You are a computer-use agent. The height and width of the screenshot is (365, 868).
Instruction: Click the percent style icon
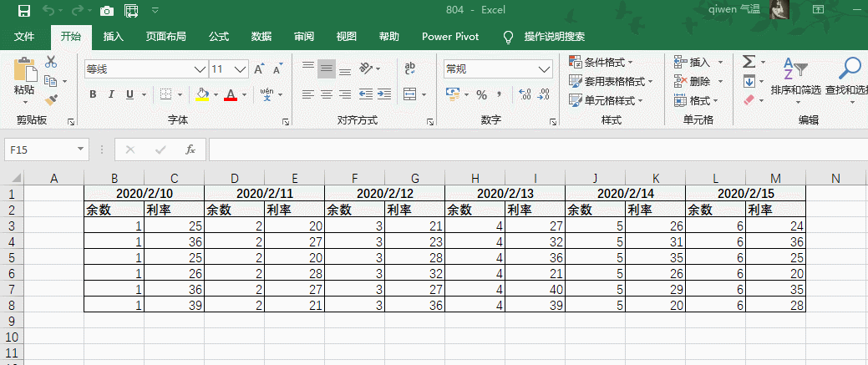[x=481, y=94]
